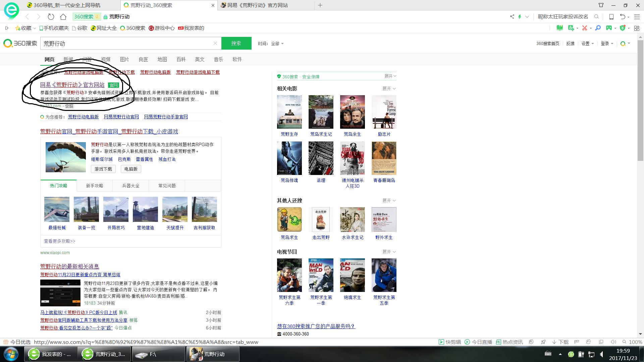
Task: Open 今日直播 in the status bar
Action: click(482, 342)
